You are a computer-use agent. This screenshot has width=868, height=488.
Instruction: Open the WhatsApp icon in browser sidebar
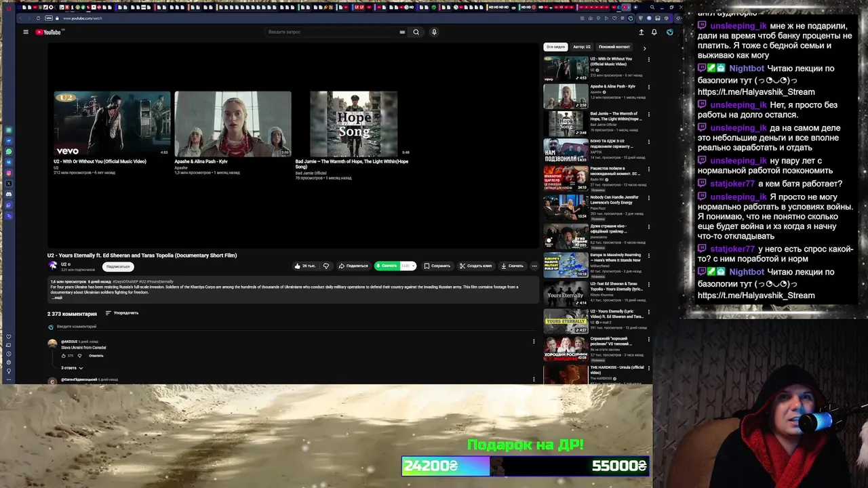pos(9,151)
